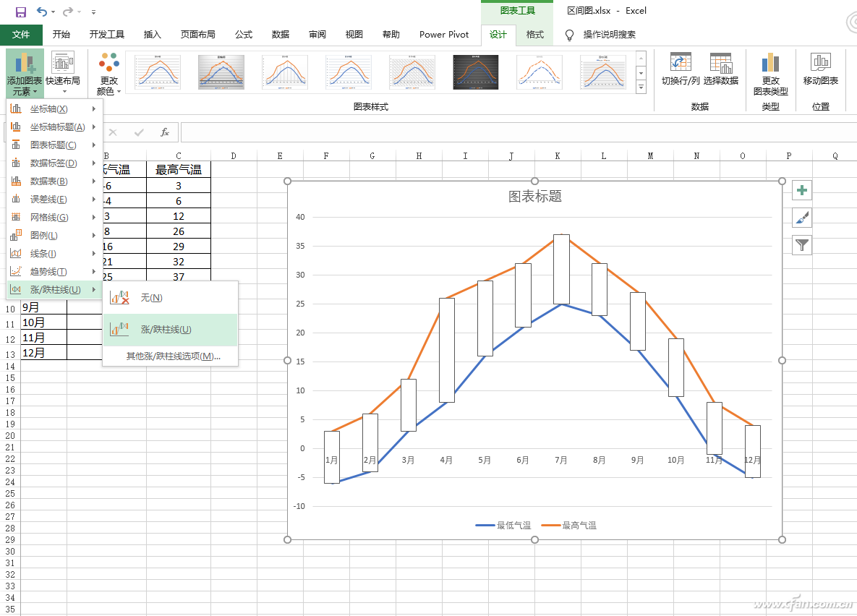This screenshot has height=616, width=857.
Task: Expand 网格线(G) submenu
Action: 54,217
